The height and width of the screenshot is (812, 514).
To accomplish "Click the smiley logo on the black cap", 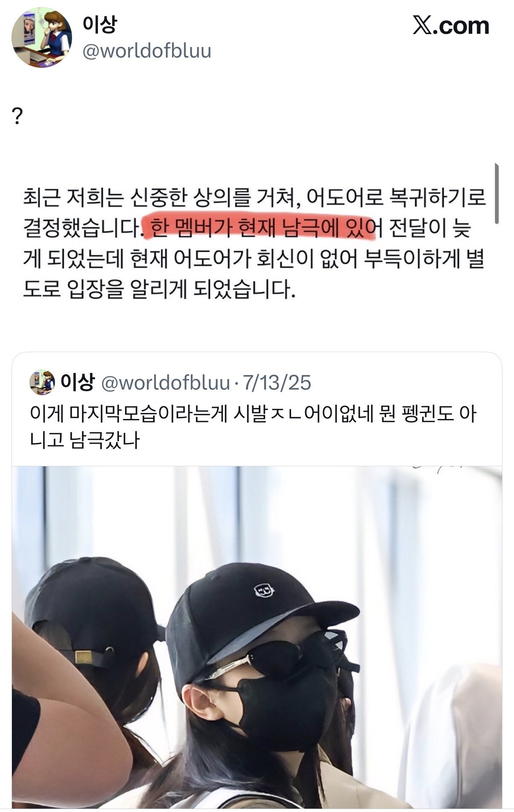I will click(x=264, y=590).
